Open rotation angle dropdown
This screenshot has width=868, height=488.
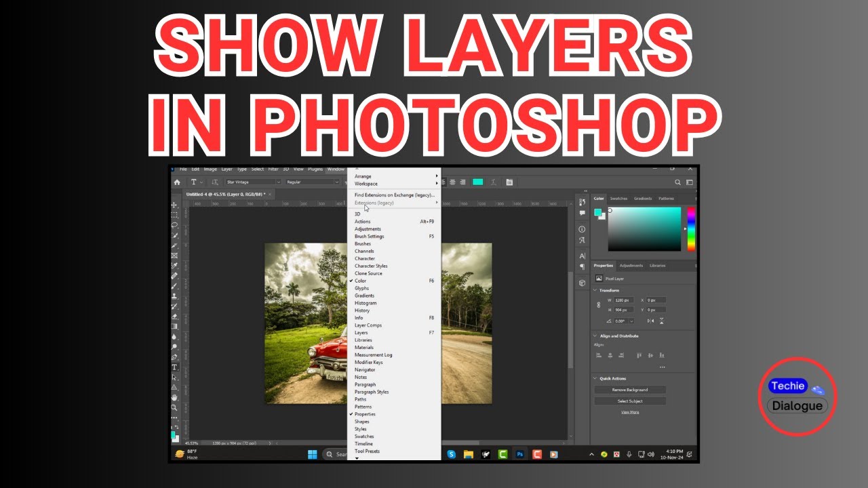[631, 321]
